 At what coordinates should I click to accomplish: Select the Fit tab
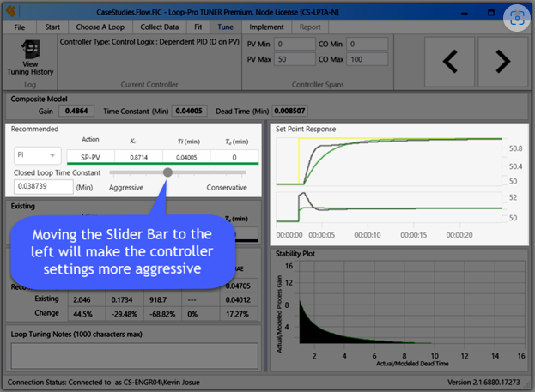pos(198,27)
